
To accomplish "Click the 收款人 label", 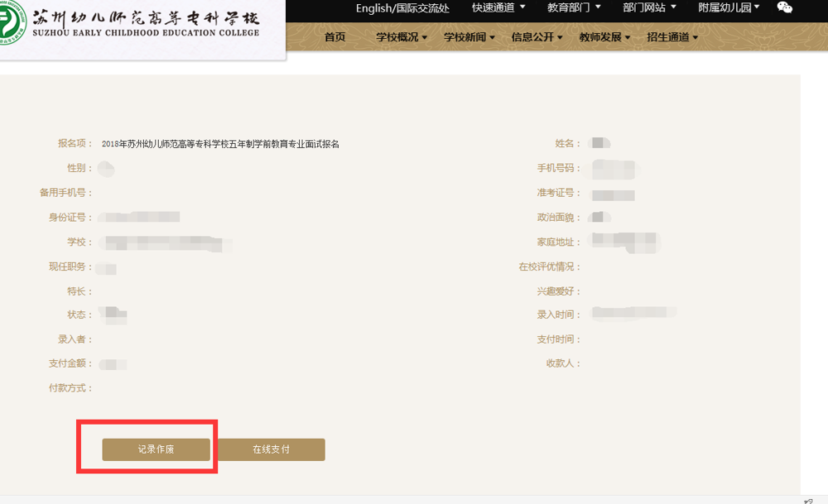I will 563,363.
